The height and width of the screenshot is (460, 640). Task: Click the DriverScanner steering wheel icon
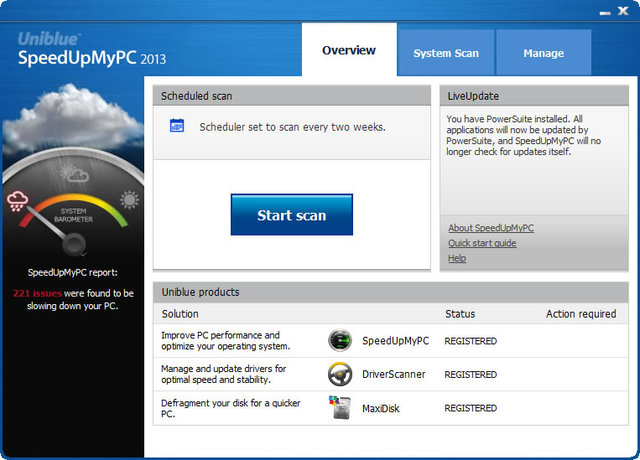coord(340,374)
